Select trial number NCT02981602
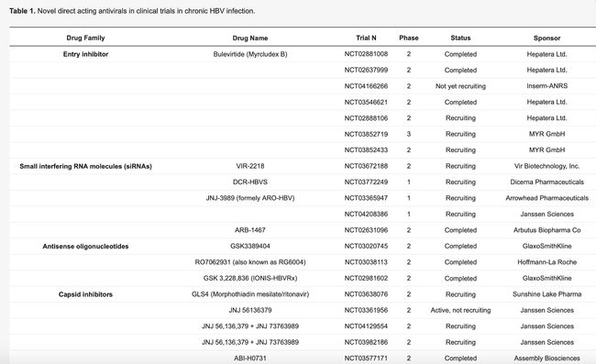Image resolution: width=596 pixels, height=364 pixels. coord(366,278)
